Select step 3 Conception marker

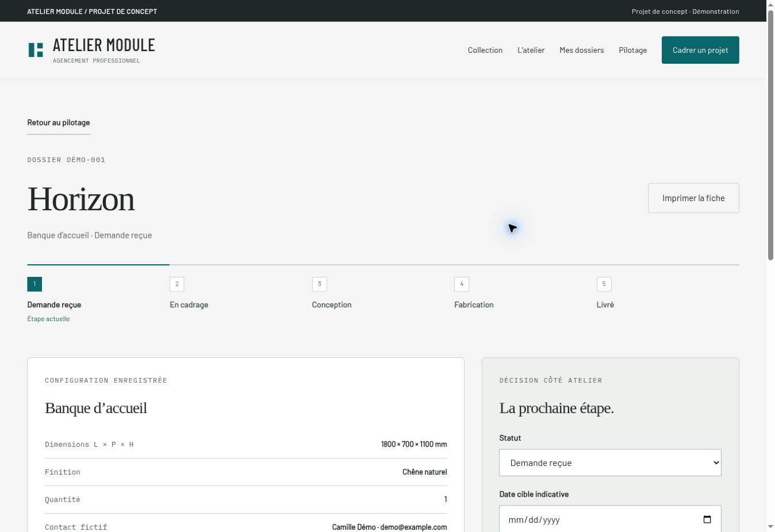[x=319, y=284]
